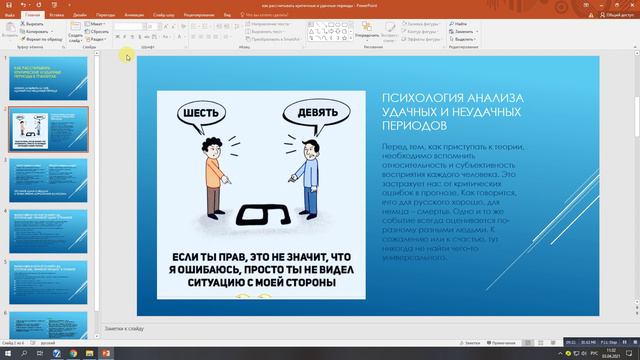This screenshot has width=640, height=360.
Task: Copy selection with Копировать
Action: (35, 31)
